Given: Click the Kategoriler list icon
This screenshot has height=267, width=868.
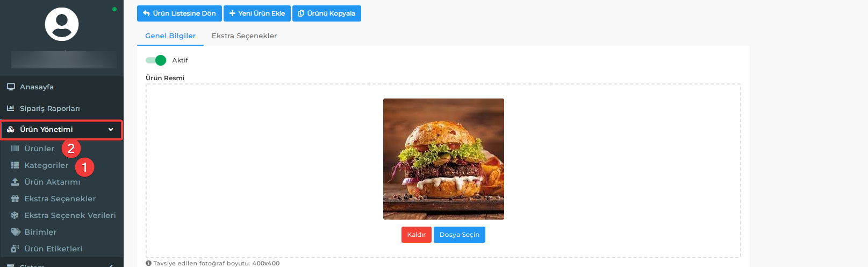Looking at the screenshot, I should pyautogui.click(x=15, y=165).
